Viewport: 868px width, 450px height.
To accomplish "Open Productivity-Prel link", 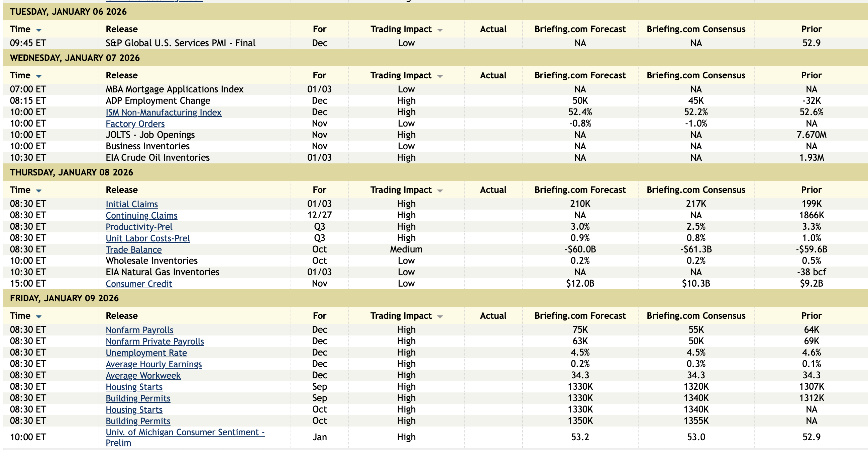I will (x=139, y=227).
